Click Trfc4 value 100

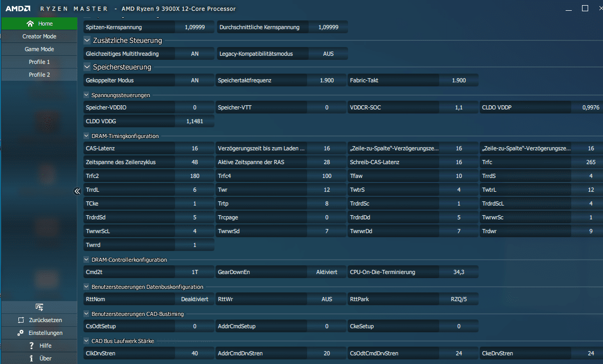pyautogui.click(x=327, y=176)
